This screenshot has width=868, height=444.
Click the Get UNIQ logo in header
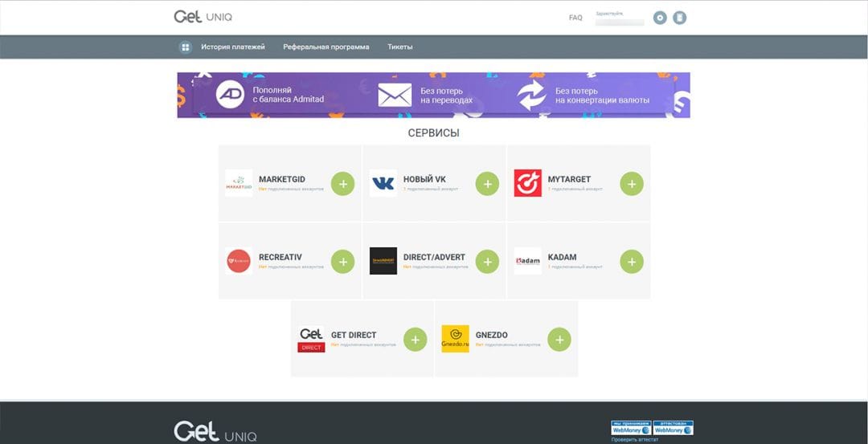[x=203, y=17]
